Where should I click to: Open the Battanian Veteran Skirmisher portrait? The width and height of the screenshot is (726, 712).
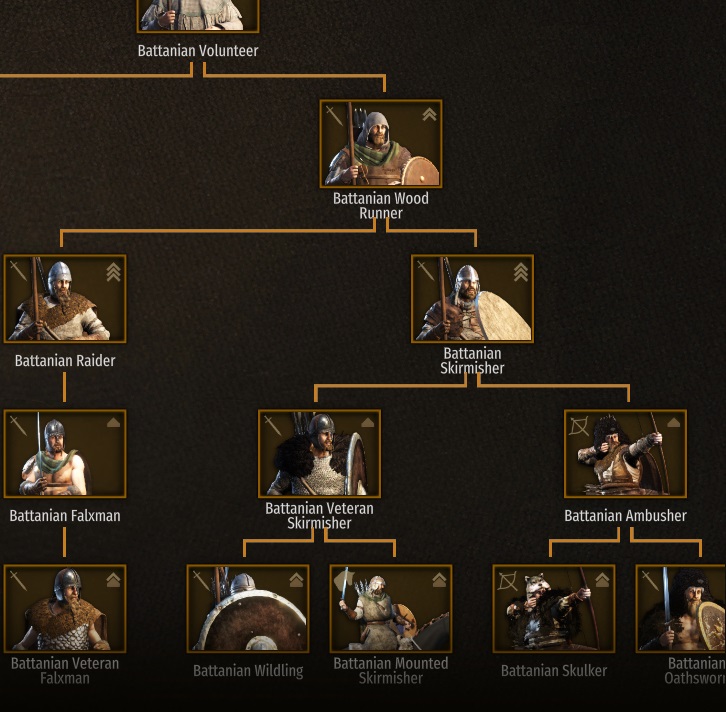(319, 454)
